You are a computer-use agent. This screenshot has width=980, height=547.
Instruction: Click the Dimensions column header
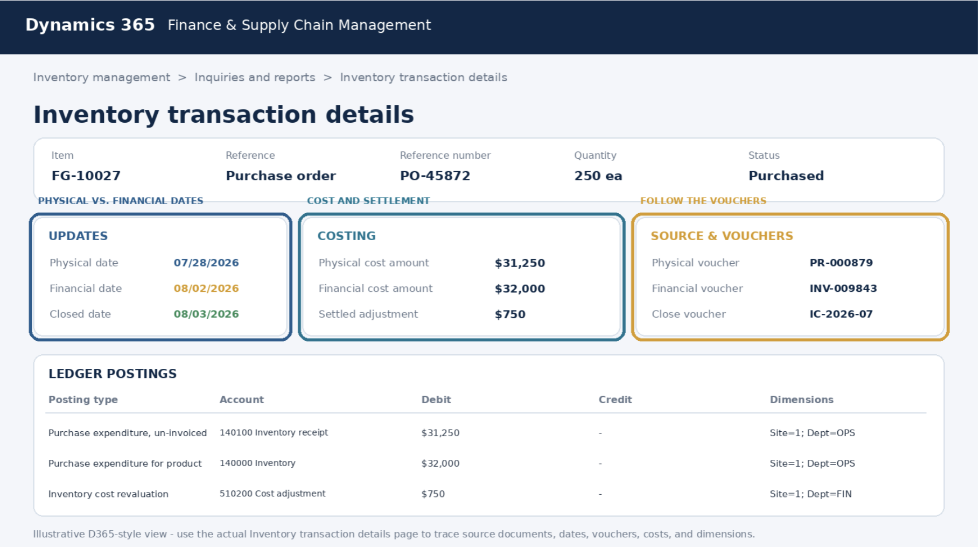coord(801,399)
